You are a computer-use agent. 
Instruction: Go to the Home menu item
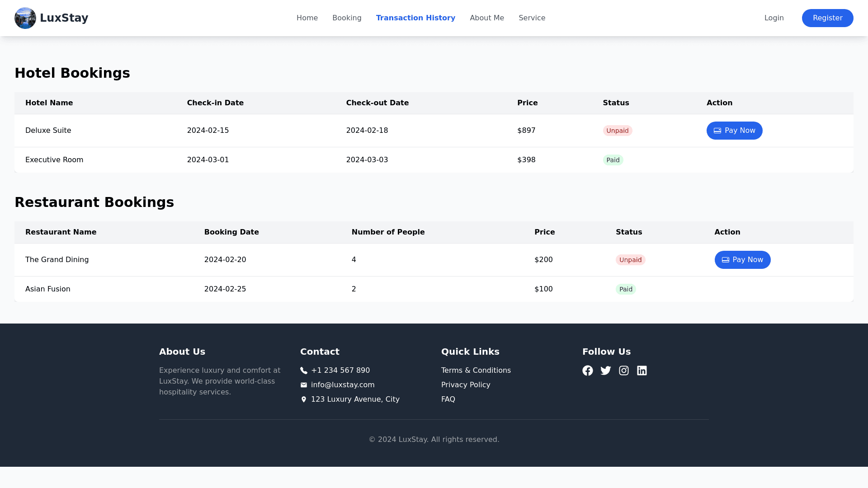(307, 18)
